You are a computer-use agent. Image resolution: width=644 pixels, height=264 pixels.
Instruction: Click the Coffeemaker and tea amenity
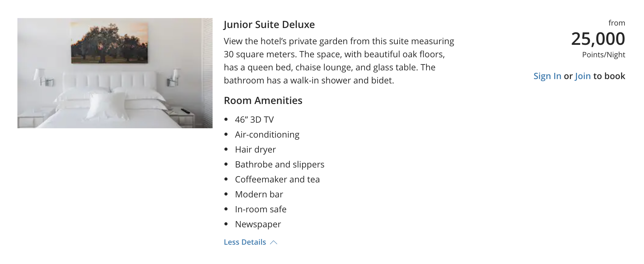tap(277, 179)
